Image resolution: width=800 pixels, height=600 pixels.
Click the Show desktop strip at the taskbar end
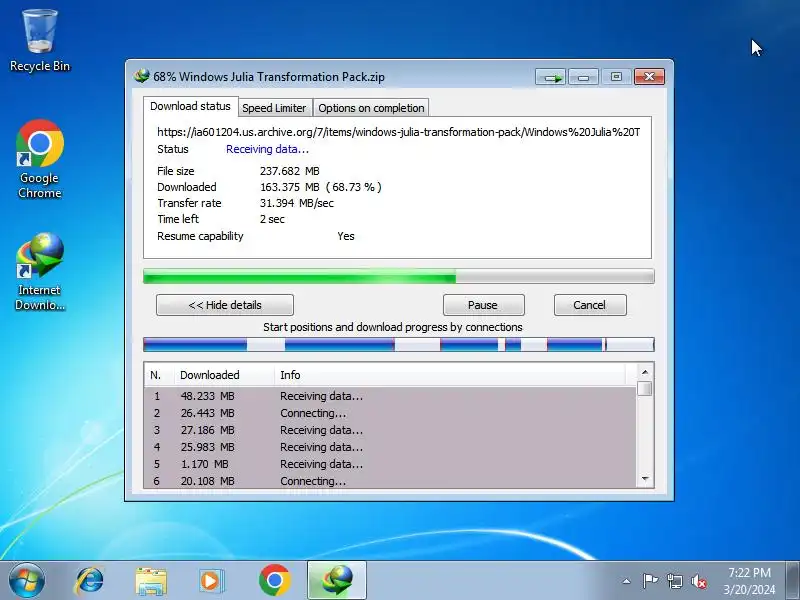pyautogui.click(x=793, y=581)
